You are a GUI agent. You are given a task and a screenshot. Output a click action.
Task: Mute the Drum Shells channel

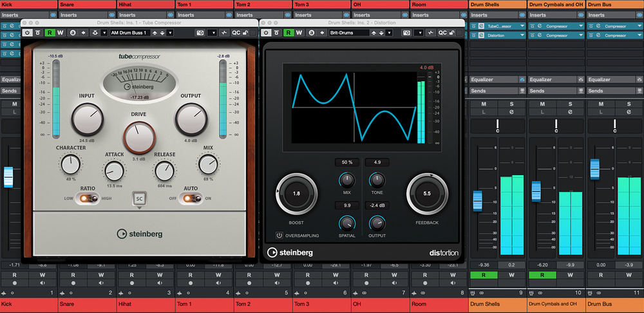point(484,104)
